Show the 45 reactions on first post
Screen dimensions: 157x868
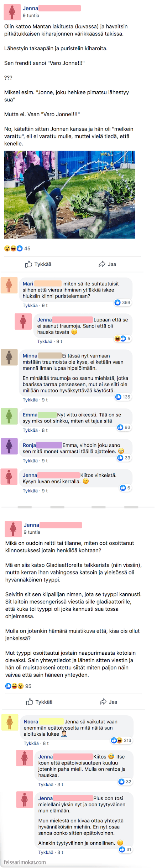click(x=17, y=248)
